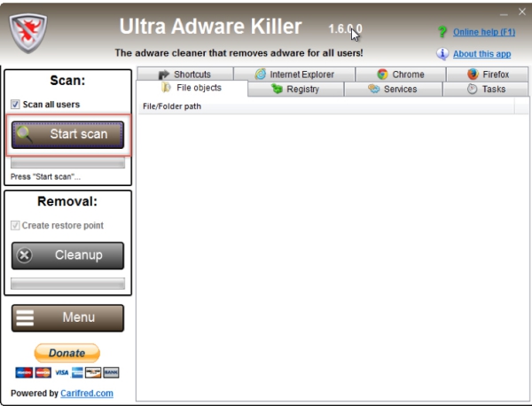Open the About this app link
The height and width of the screenshot is (406, 532).
tap(481, 54)
